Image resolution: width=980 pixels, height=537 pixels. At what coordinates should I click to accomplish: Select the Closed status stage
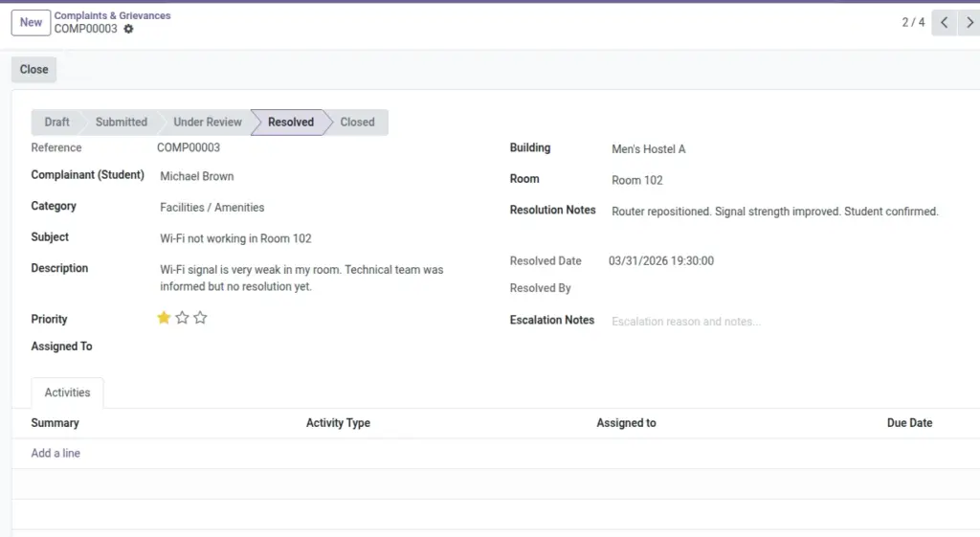(358, 122)
